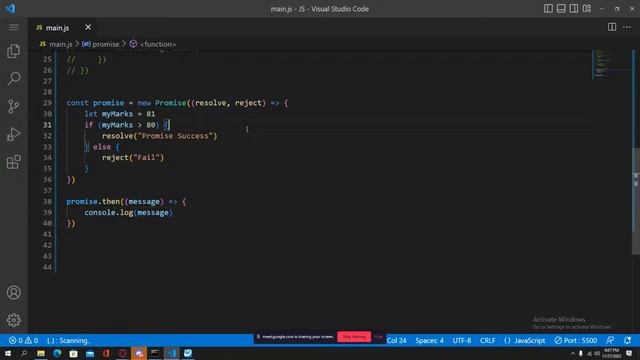Open the Manage gear icon

click(x=13, y=320)
